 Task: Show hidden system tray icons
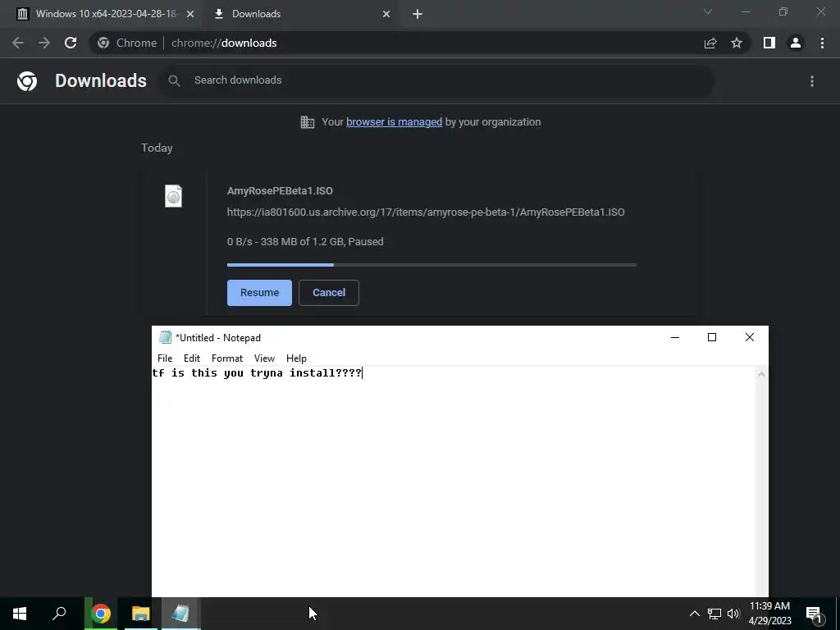click(x=694, y=614)
